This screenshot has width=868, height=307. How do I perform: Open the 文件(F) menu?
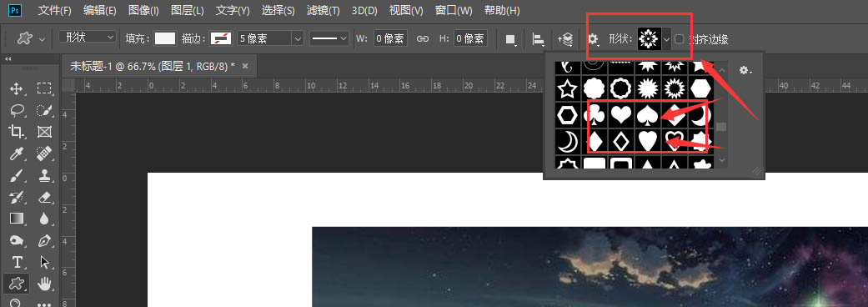(x=55, y=10)
